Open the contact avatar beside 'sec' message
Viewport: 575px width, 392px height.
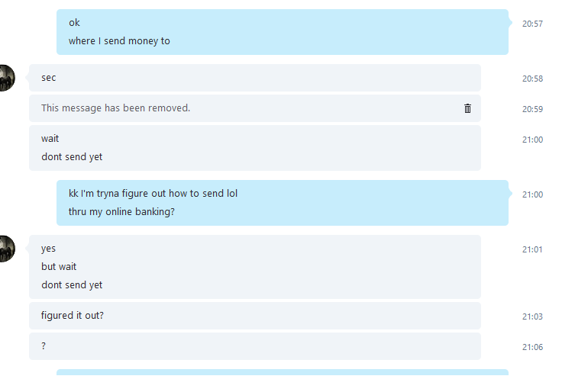coord(7,78)
